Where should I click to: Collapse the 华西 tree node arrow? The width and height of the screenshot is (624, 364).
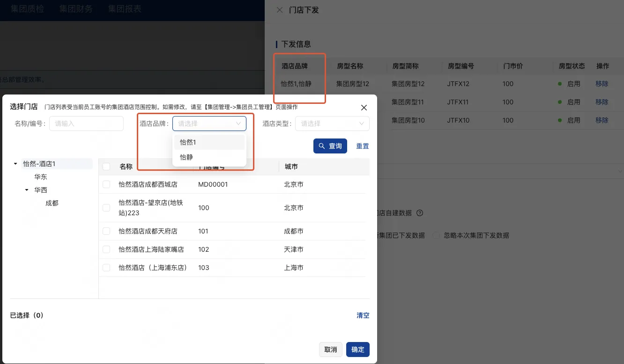(27, 190)
